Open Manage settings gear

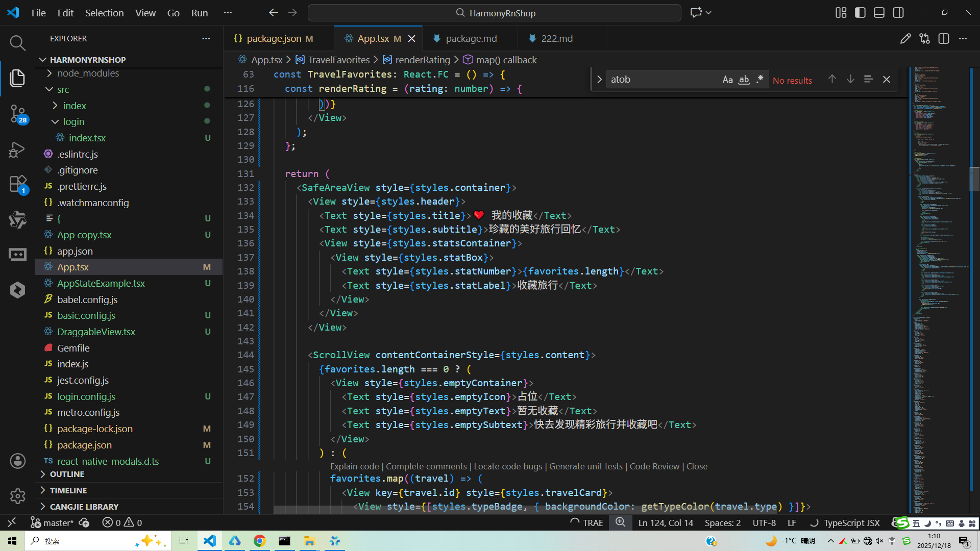pyautogui.click(x=17, y=496)
